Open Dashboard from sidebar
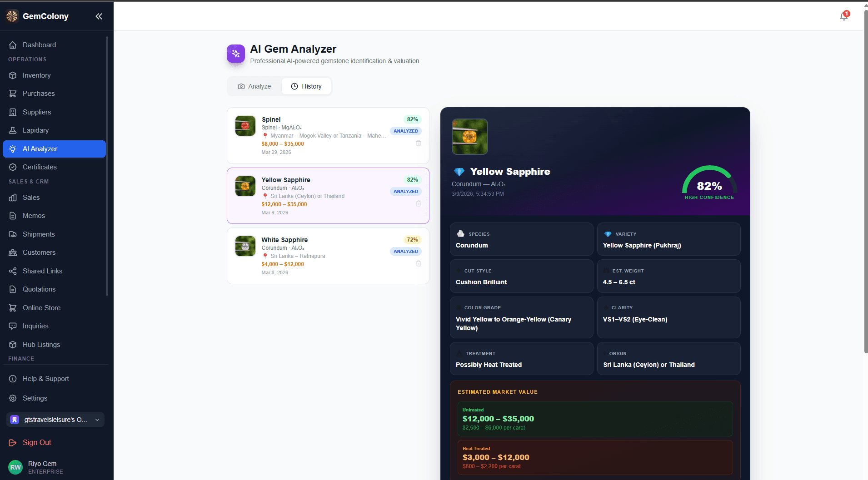The image size is (868, 480). point(54,45)
